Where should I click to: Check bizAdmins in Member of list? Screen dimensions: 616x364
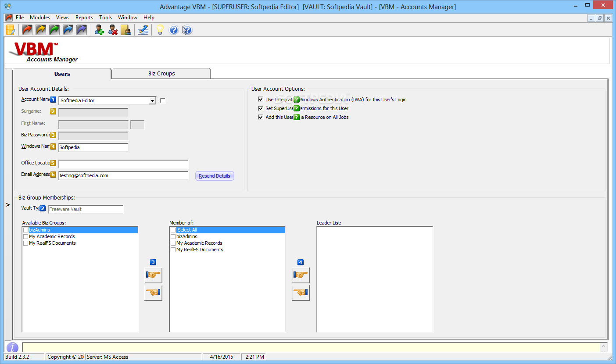(x=173, y=236)
